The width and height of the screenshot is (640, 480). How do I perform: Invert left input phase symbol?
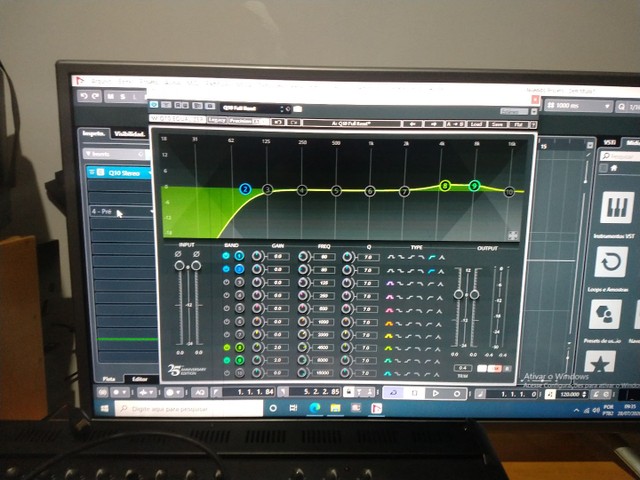[x=178, y=254]
